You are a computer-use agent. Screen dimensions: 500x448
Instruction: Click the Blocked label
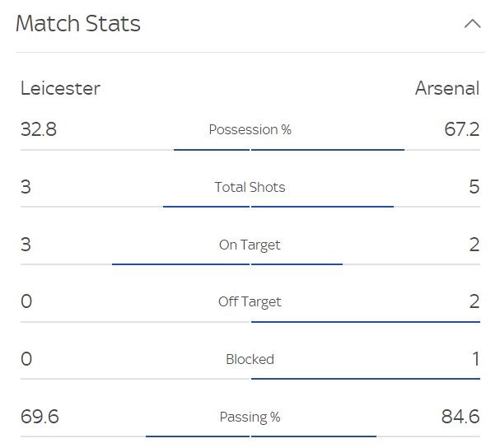tap(250, 359)
